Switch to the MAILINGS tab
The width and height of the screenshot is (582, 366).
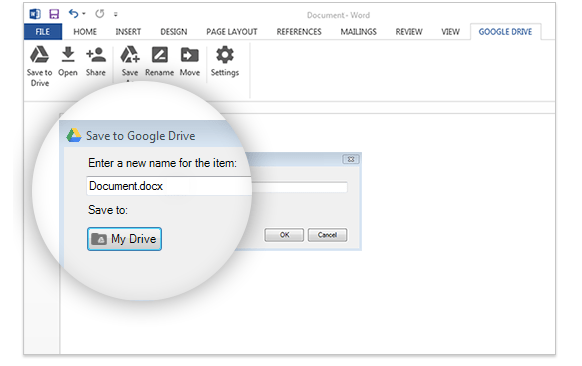tap(359, 32)
